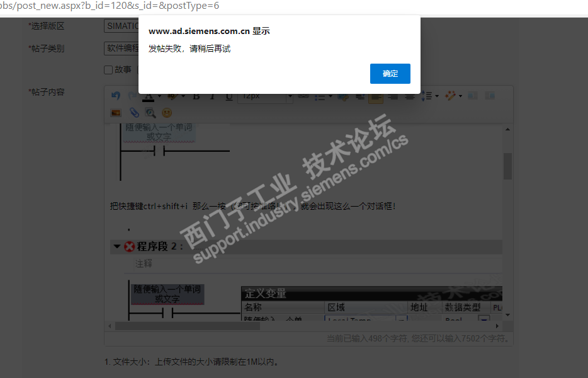Click the editor vertical scrollbar thumb
The width and height of the screenshot is (588, 378).
(x=507, y=166)
